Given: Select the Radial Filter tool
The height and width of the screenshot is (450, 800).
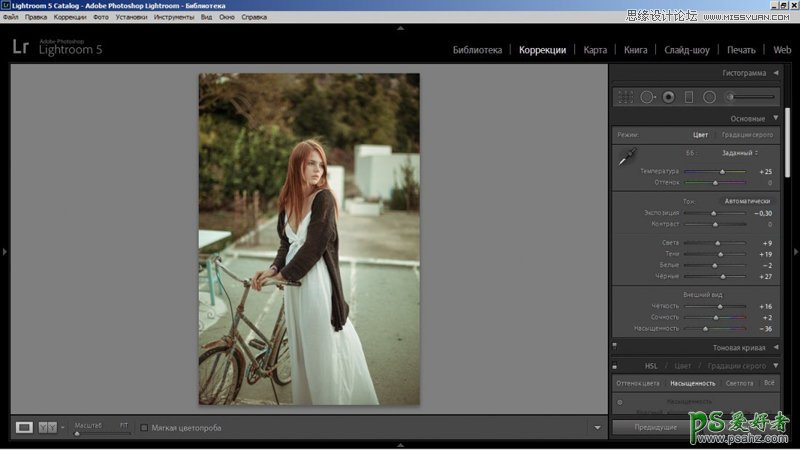Looking at the screenshot, I should (709, 97).
